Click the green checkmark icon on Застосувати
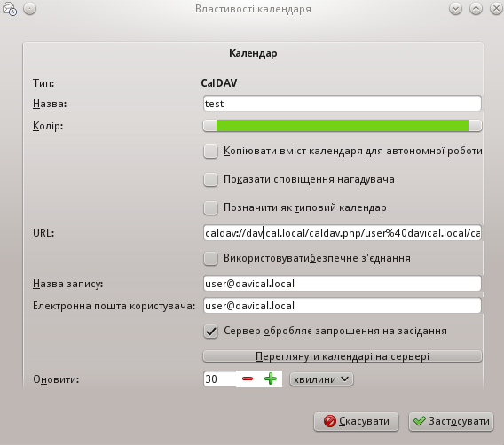504x445 pixels. tap(420, 421)
